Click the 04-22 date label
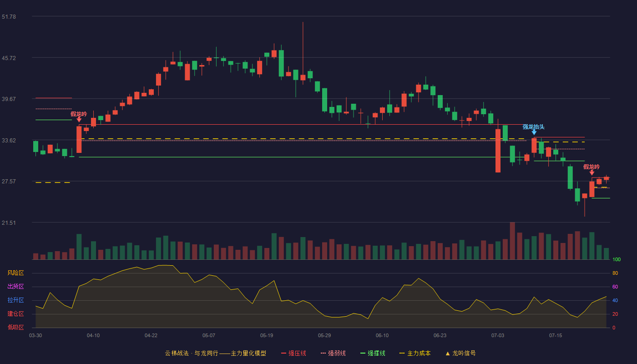The width and height of the screenshot is (637, 364). tap(151, 335)
